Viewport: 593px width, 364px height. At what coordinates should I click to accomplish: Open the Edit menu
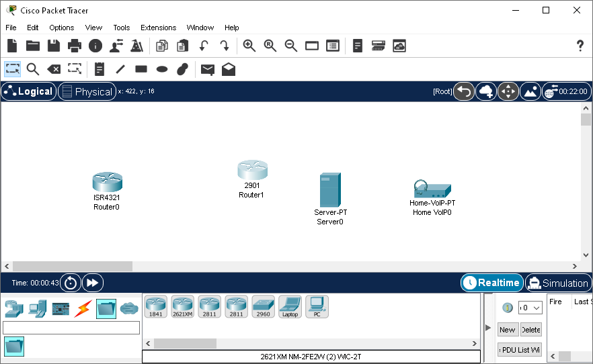32,28
